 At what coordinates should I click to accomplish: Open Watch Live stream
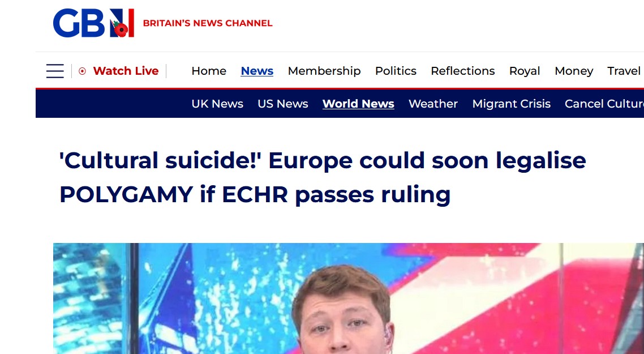click(x=126, y=71)
